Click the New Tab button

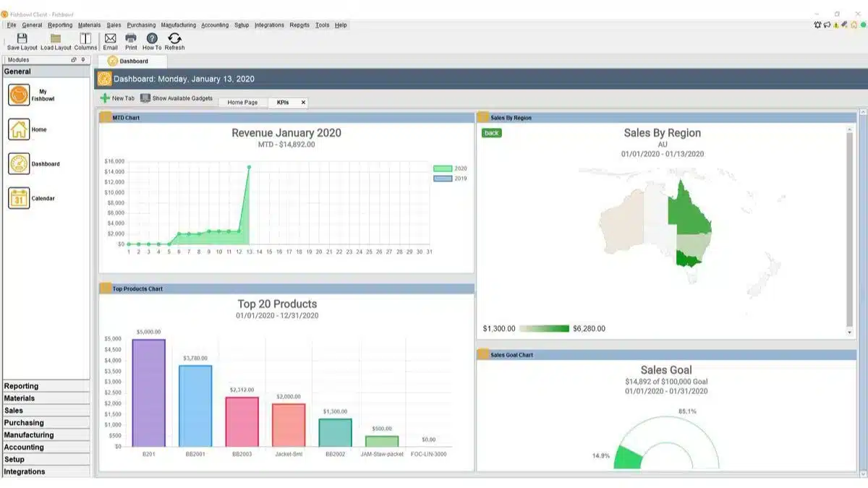(117, 98)
